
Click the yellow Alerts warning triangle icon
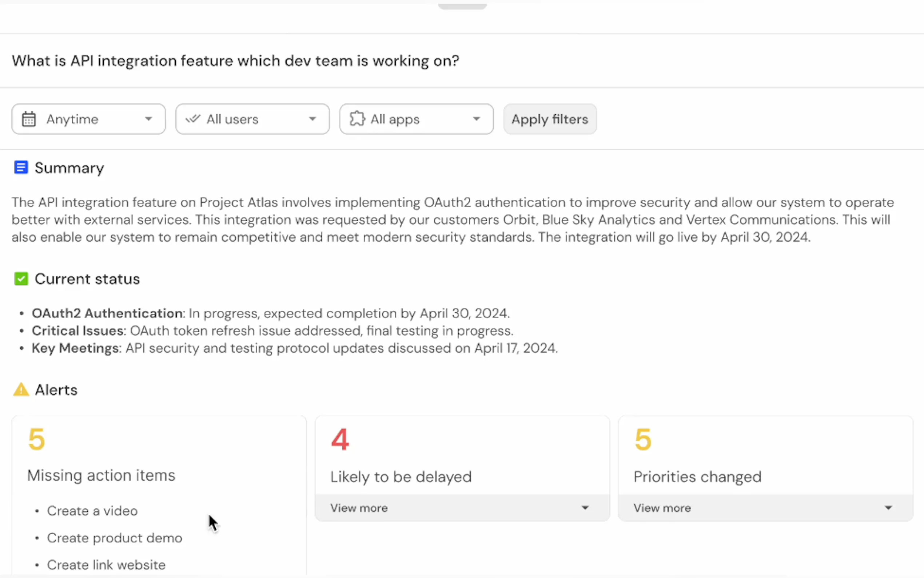tap(21, 389)
